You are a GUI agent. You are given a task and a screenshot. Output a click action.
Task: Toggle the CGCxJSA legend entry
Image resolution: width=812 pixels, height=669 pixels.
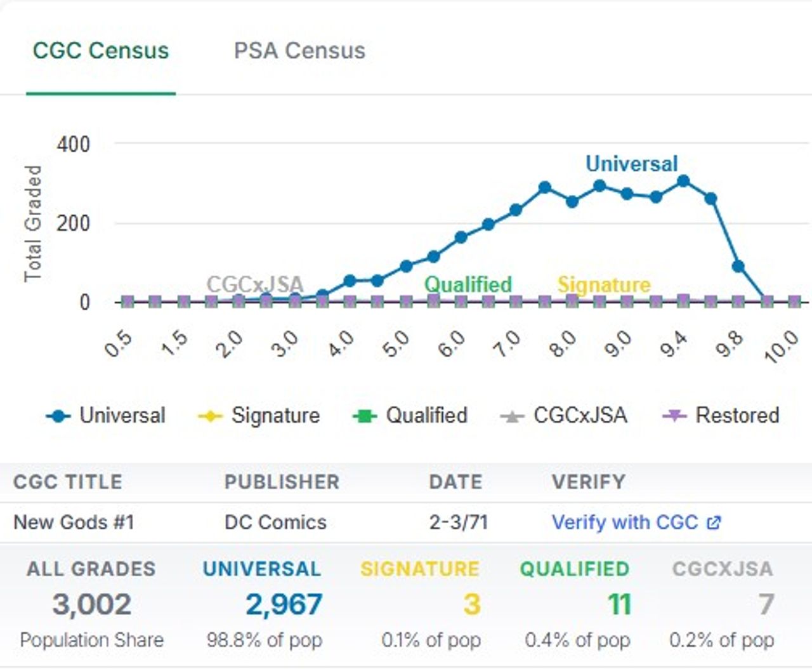[580, 416]
